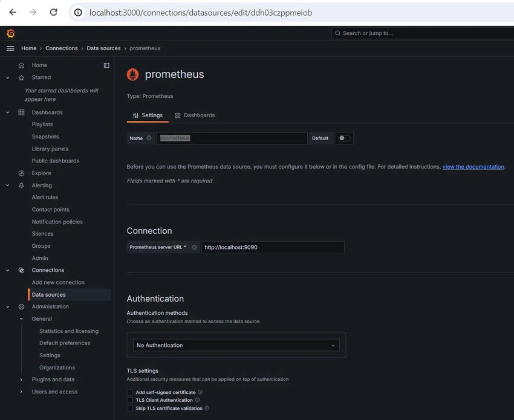Open Default preferences in sidebar
This screenshot has height=420, width=514.
(65, 343)
